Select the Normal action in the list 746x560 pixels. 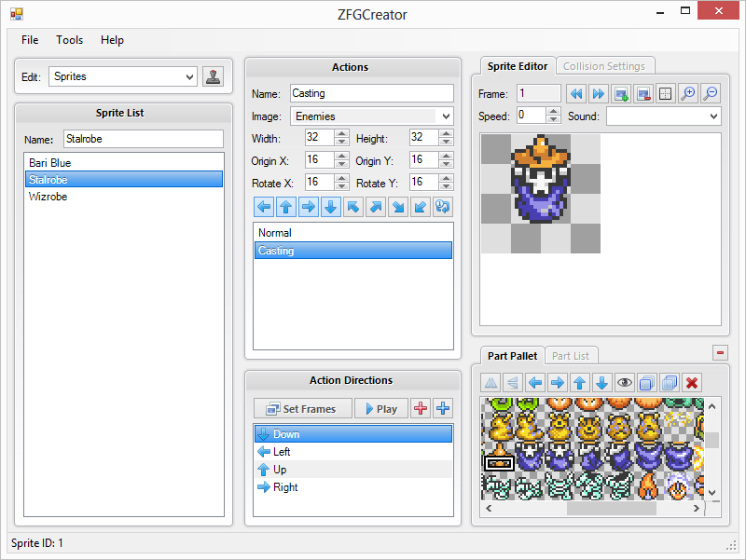353,233
